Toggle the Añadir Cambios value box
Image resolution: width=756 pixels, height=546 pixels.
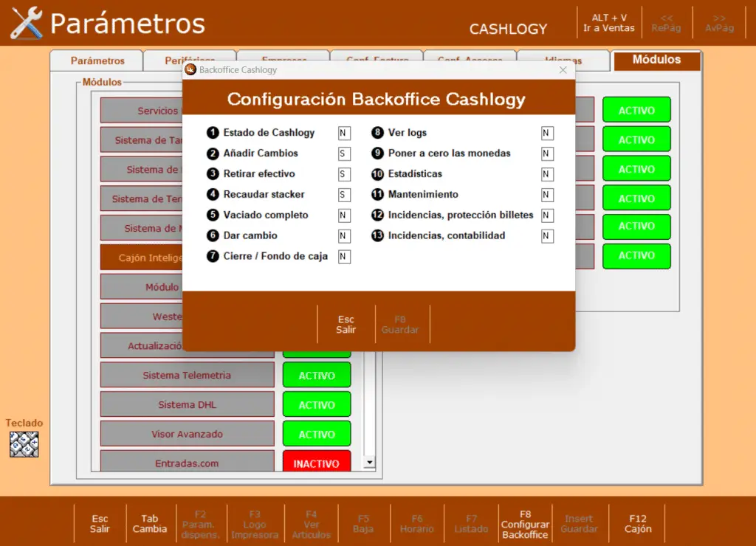(344, 153)
